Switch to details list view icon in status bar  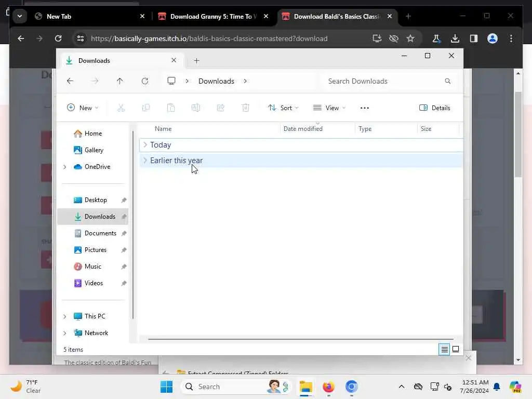444,349
